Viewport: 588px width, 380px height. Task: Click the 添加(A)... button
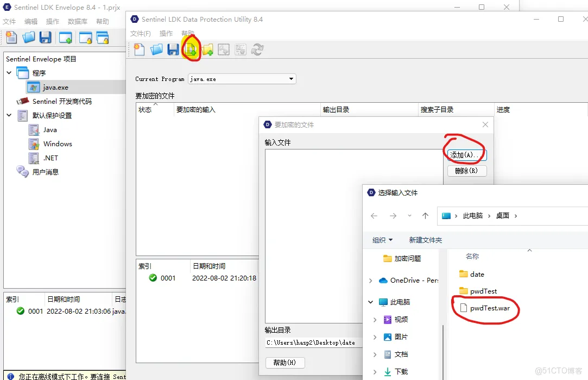467,155
